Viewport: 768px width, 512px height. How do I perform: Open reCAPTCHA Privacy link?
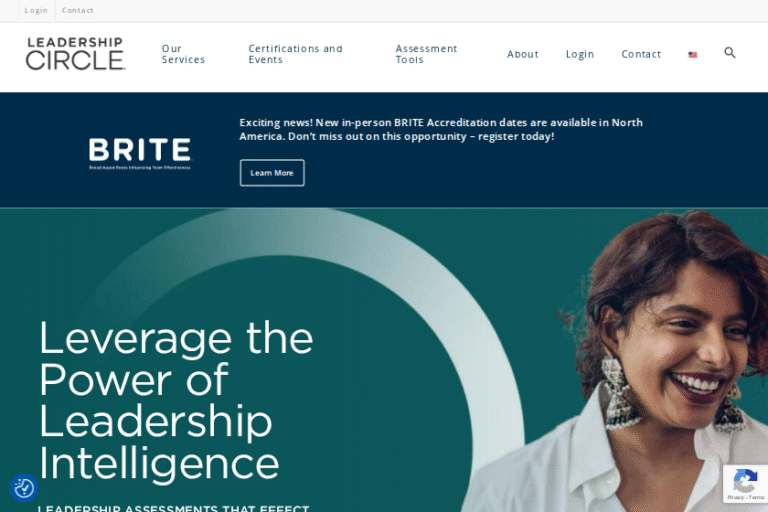pyautogui.click(x=736, y=497)
